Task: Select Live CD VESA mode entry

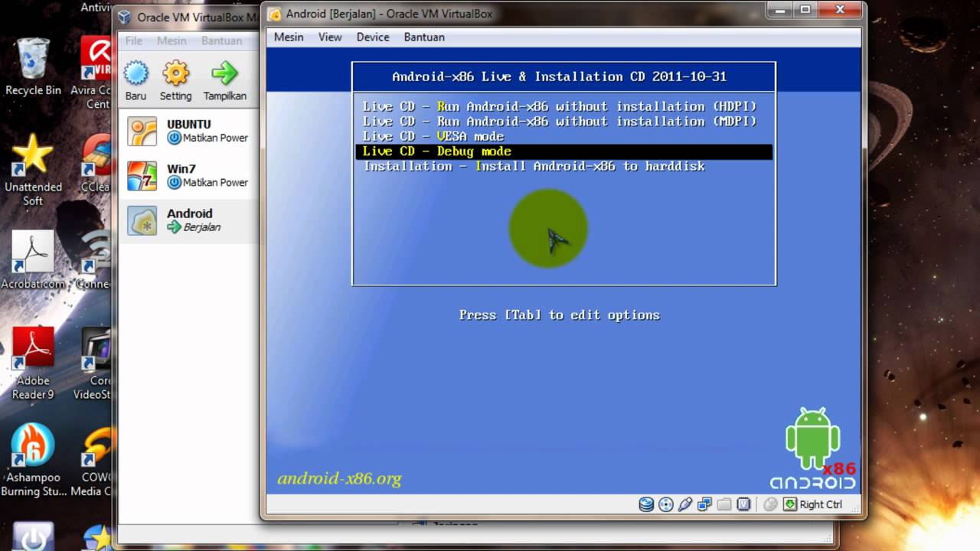Action: (563, 136)
